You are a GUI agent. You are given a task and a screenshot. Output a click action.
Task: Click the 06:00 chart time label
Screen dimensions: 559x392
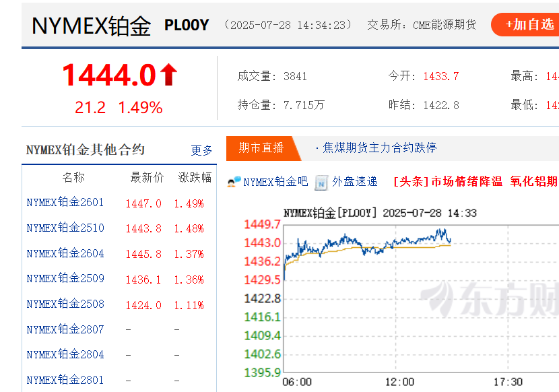(297, 383)
